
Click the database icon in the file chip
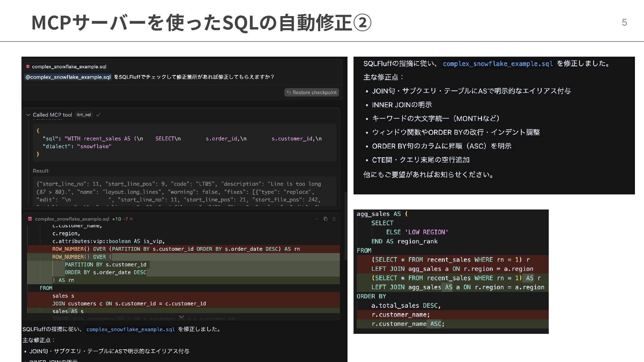(x=28, y=67)
